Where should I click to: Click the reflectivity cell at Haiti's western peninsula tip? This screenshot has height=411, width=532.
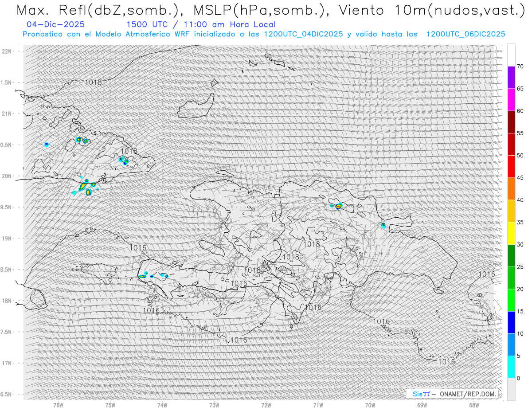point(143,276)
